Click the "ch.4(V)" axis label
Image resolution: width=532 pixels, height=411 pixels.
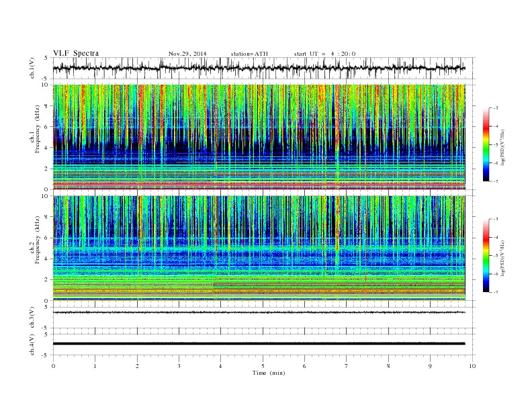pos(32,345)
